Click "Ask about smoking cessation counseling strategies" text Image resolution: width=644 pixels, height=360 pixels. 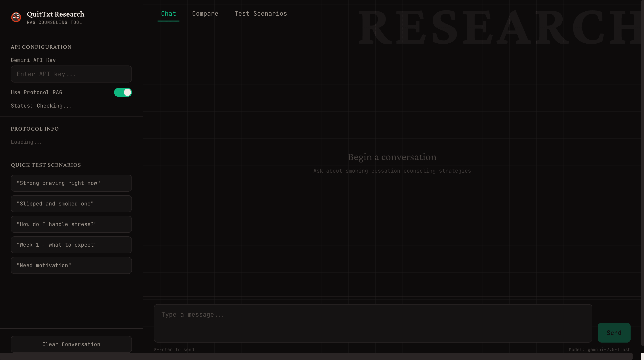pos(392,171)
